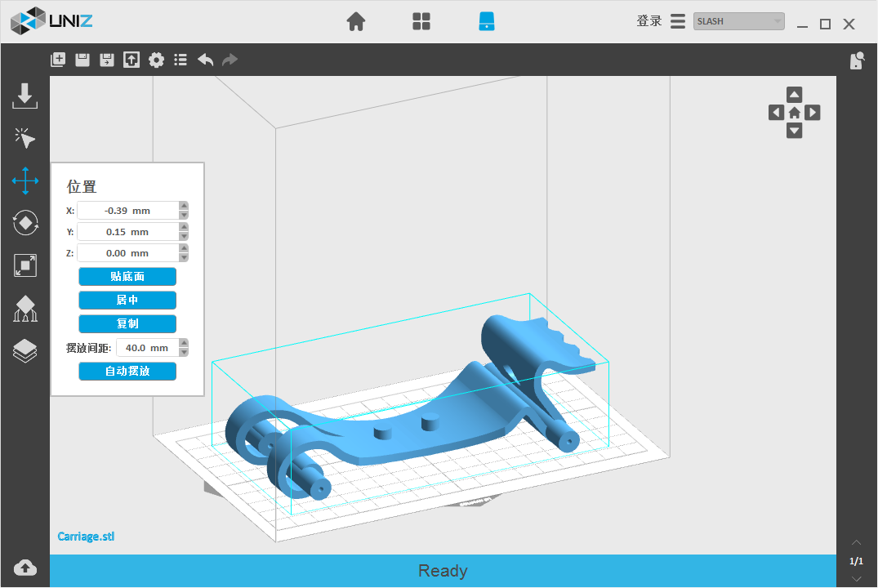Screen dimensions: 878x588
Task: Increase X value with up stepper
Action: pyautogui.click(x=184, y=206)
